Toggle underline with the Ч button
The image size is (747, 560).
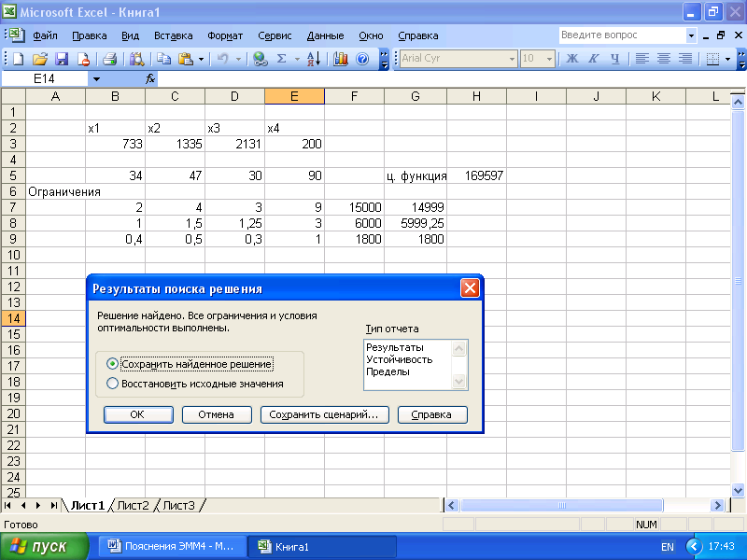click(x=615, y=59)
